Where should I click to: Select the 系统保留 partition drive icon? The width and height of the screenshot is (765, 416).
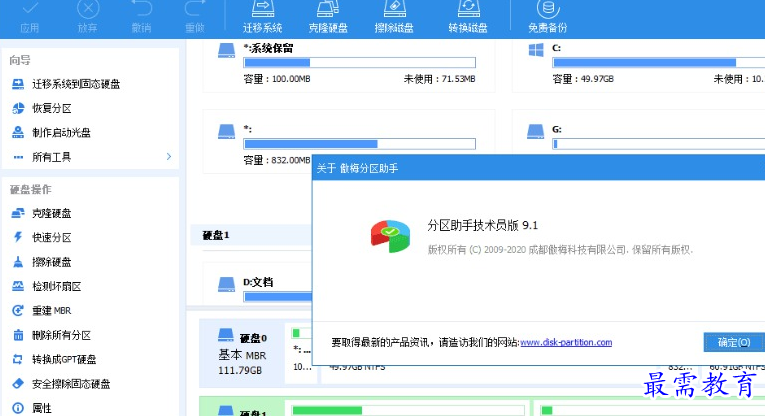226,51
